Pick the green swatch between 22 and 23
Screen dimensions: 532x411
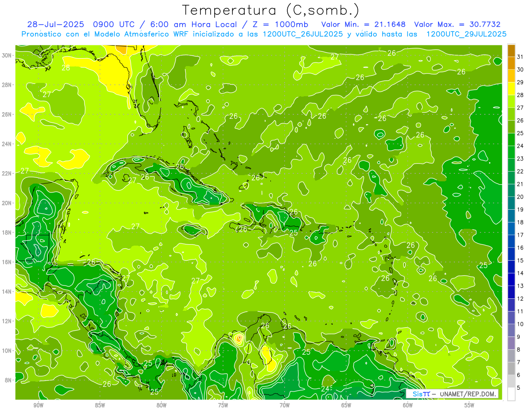tap(511, 165)
